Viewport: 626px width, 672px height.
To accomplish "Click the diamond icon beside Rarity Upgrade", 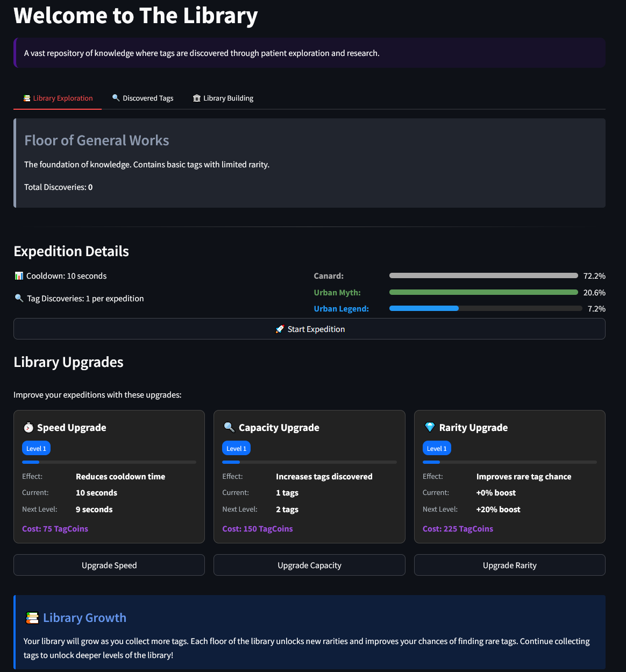I will (x=430, y=428).
